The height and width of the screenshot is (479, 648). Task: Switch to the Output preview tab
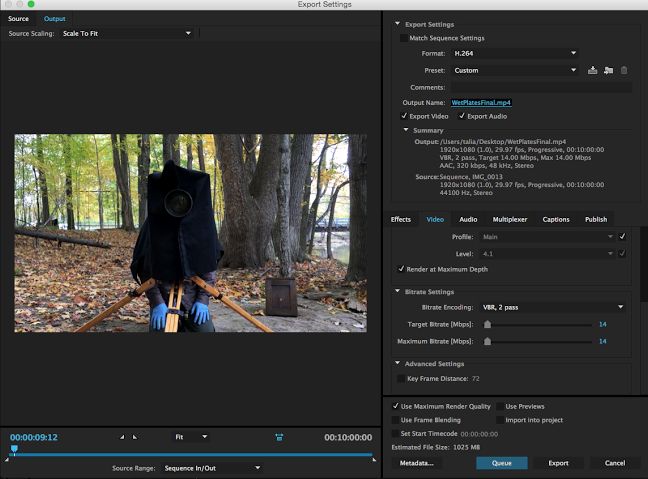(x=54, y=19)
